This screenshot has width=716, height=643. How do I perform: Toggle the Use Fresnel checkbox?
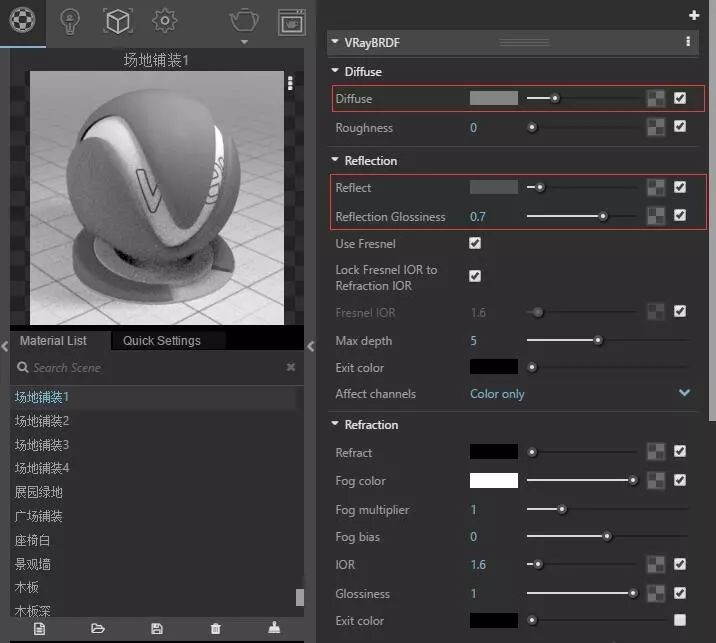(475, 243)
